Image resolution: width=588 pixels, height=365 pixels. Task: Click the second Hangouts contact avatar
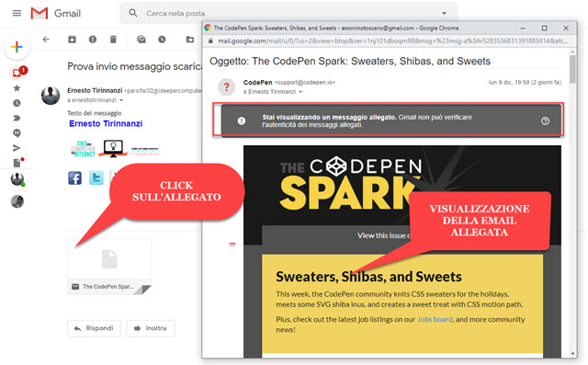(17, 202)
